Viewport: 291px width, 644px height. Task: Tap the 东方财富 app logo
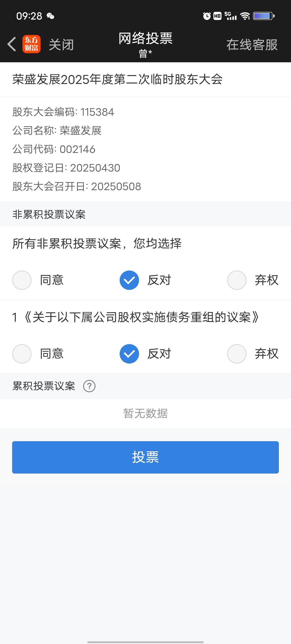click(32, 44)
